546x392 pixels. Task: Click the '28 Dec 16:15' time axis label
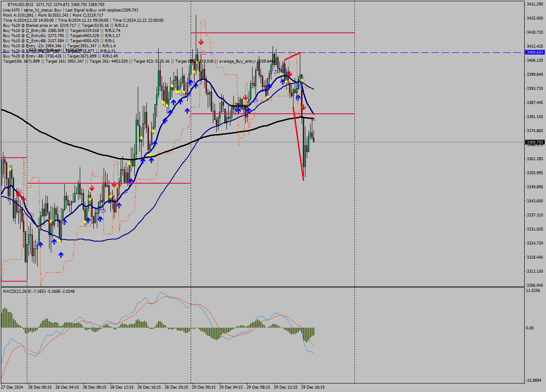[149, 387]
